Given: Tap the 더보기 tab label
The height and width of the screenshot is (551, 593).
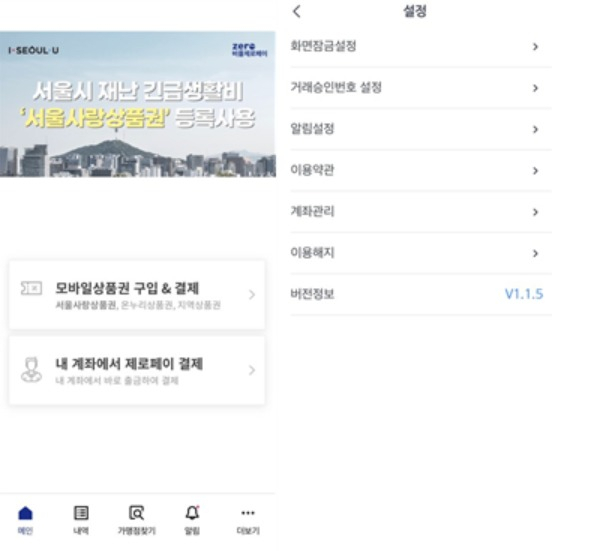Looking at the screenshot, I should point(248,531).
